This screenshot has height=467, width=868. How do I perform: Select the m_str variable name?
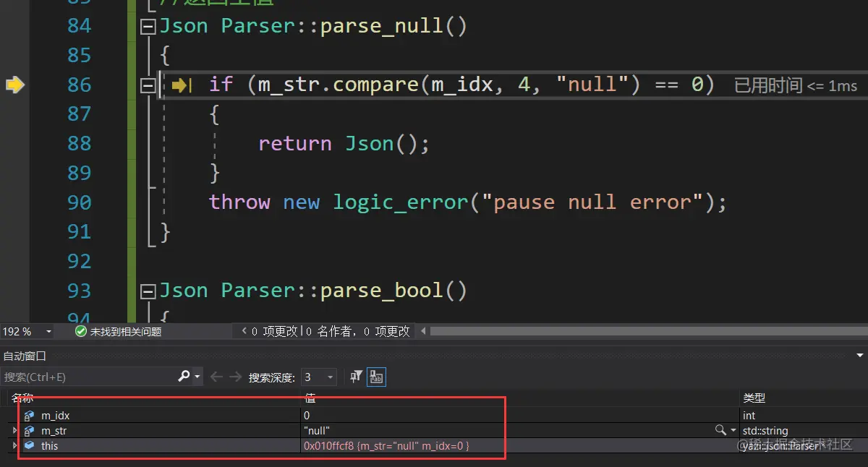coord(54,431)
